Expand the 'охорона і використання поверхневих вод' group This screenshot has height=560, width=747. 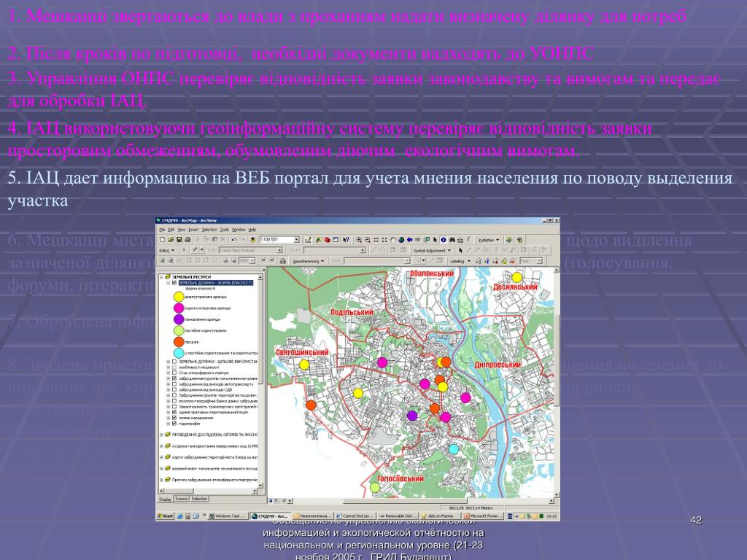pos(161,446)
